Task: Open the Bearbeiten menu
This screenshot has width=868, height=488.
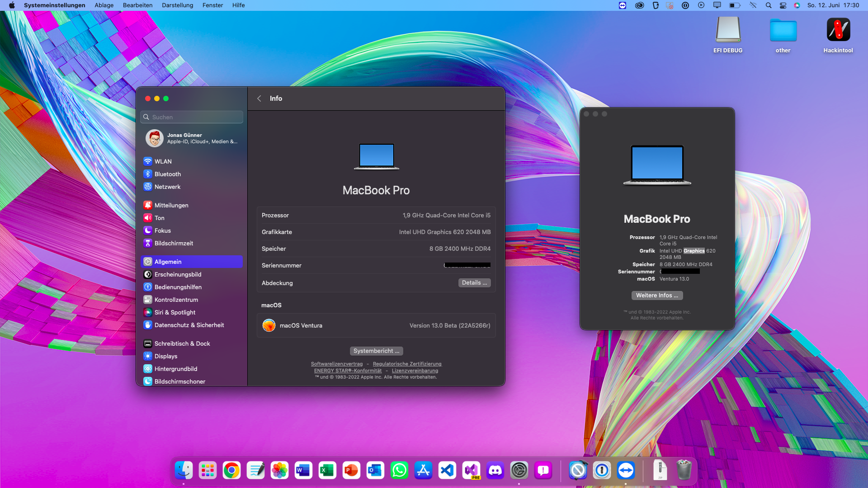Action: [137, 5]
